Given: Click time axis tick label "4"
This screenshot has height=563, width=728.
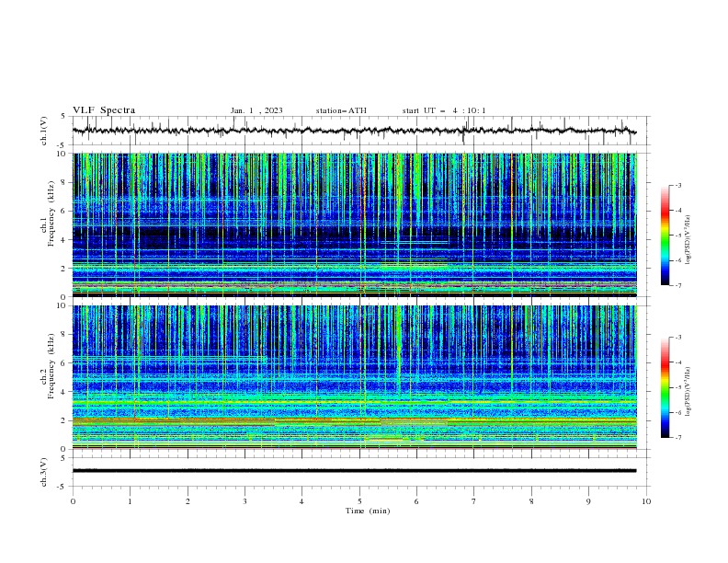Looking at the screenshot, I should 301,501.
